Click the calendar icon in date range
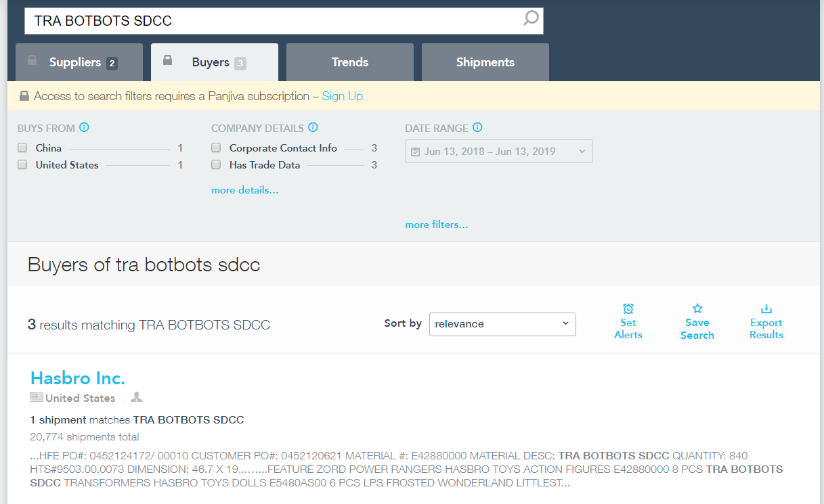The height and width of the screenshot is (504, 824). [416, 152]
